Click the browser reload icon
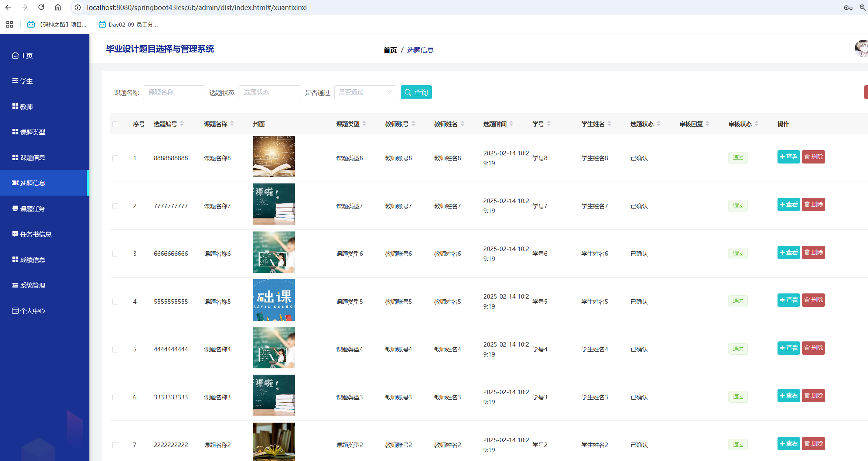Screen dimensions: 868x461 tap(41, 7)
